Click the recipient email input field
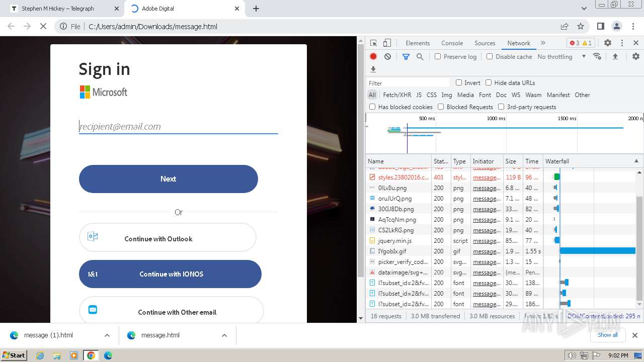The height and width of the screenshot is (362, 644). click(179, 127)
